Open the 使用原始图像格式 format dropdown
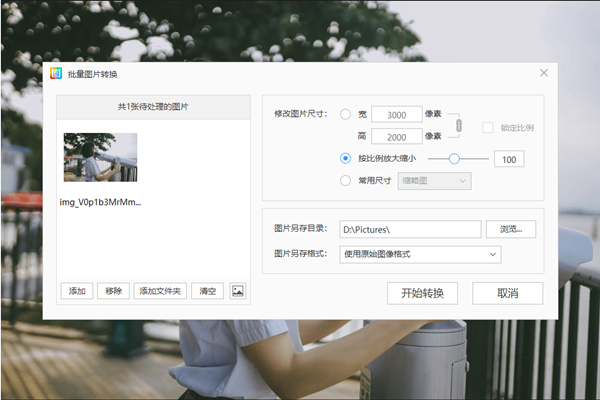This screenshot has height=400, width=600. (420, 255)
